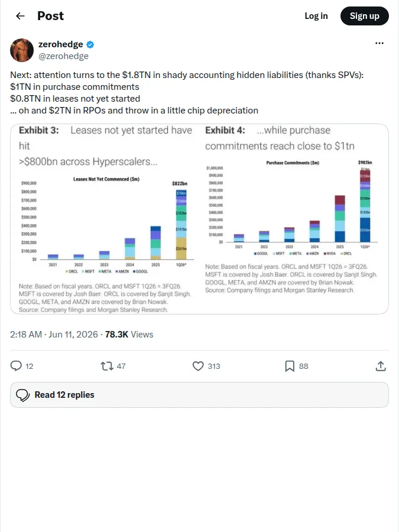The height and width of the screenshot is (532, 399).
Task: Bookmark the post
Action: 290,366
